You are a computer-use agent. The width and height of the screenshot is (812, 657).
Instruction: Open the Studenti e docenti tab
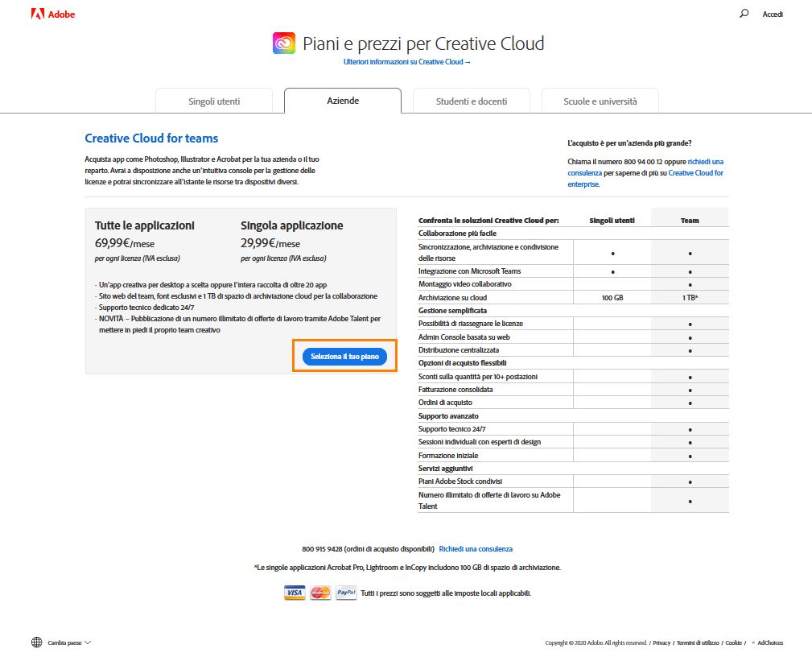(472, 101)
